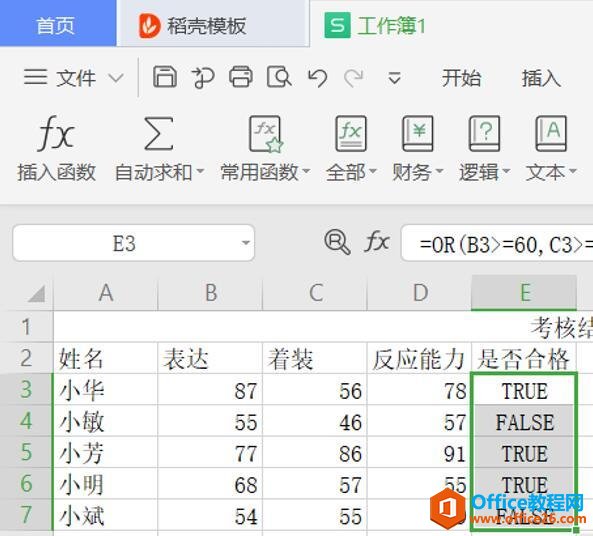
Task: Select column B header
Action: coord(211,293)
